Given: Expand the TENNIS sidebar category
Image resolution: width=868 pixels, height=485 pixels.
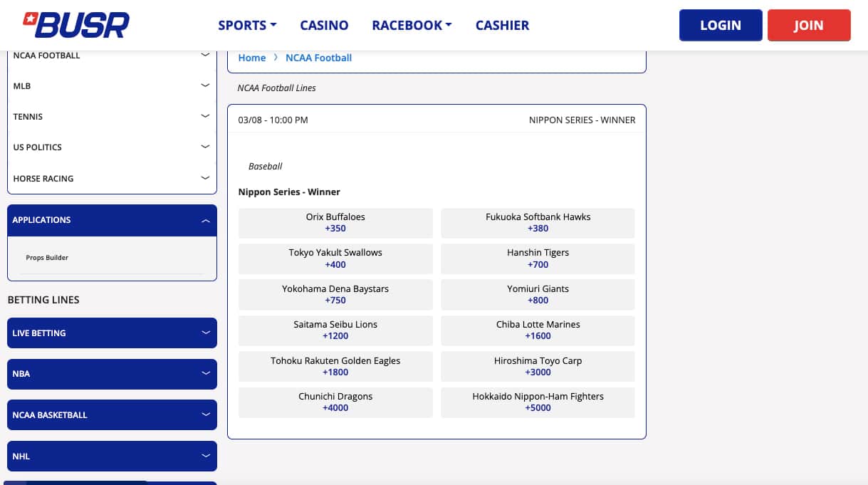Looking at the screenshot, I should click(112, 116).
